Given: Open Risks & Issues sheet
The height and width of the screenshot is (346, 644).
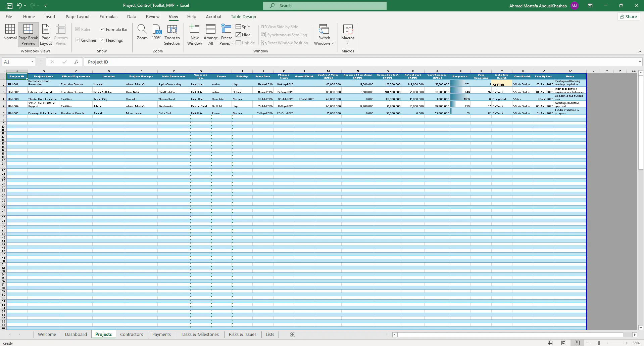Looking at the screenshot, I should click(x=243, y=334).
